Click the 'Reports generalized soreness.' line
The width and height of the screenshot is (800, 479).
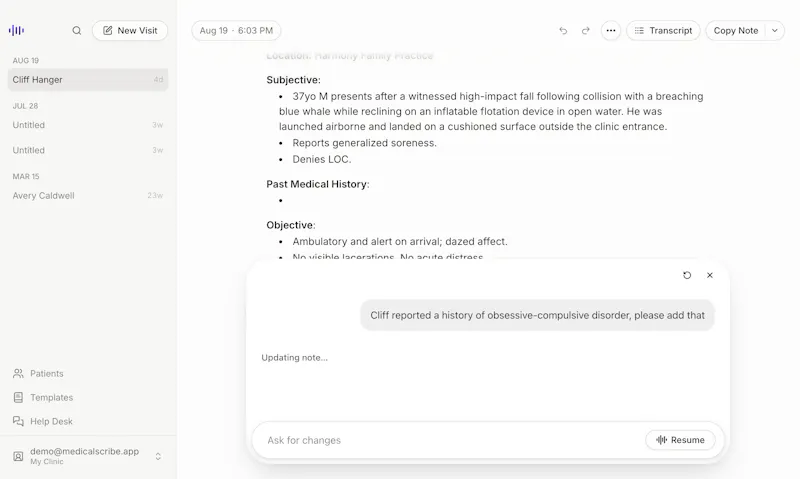click(x=364, y=143)
